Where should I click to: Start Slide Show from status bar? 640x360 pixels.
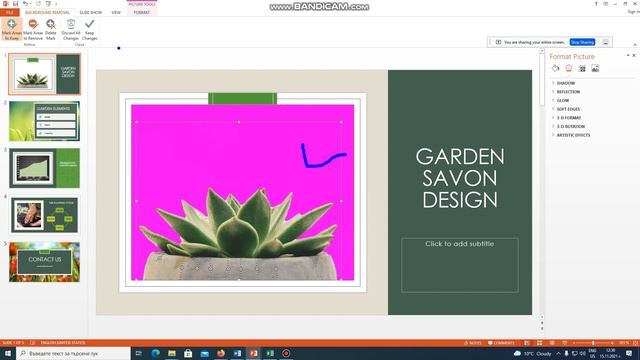pyautogui.click(x=564, y=343)
